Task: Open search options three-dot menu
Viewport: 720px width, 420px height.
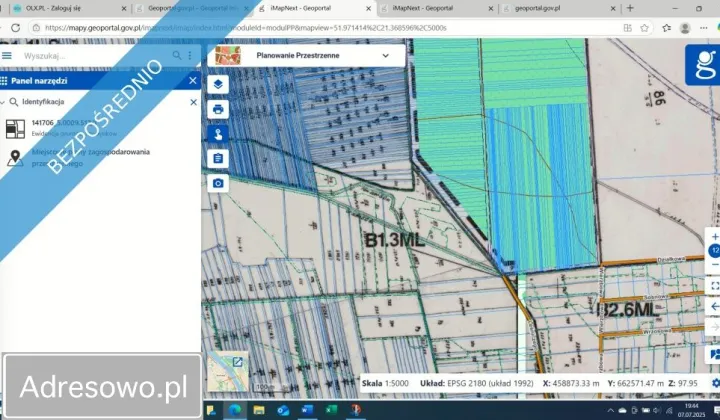Action: pos(190,56)
